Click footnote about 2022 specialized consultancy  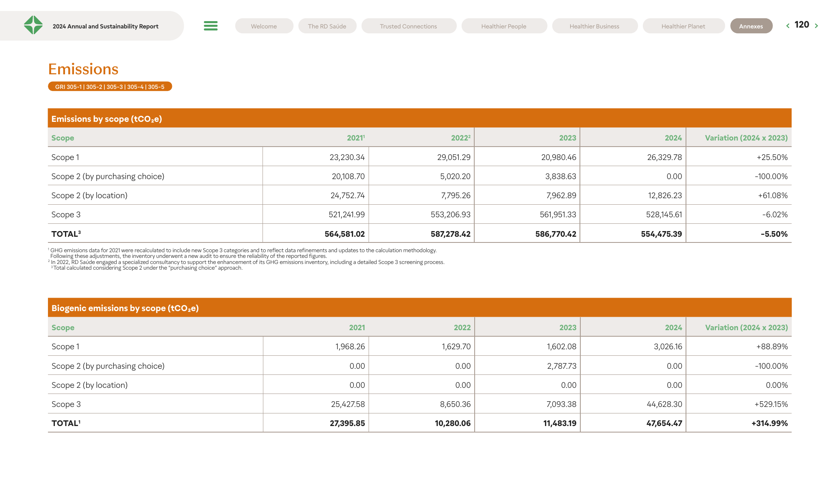click(x=246, y=262)
